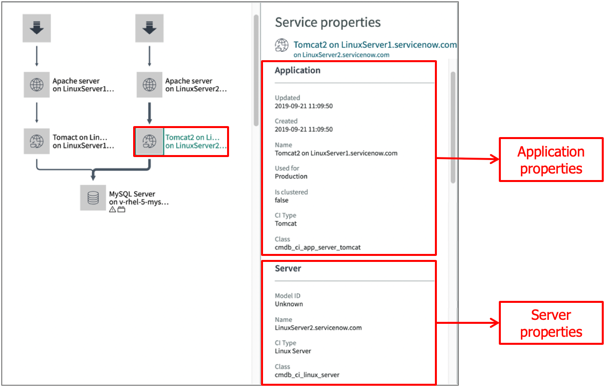
Task: Click the CI Type value Linux Server
Action: pos(293,351)
